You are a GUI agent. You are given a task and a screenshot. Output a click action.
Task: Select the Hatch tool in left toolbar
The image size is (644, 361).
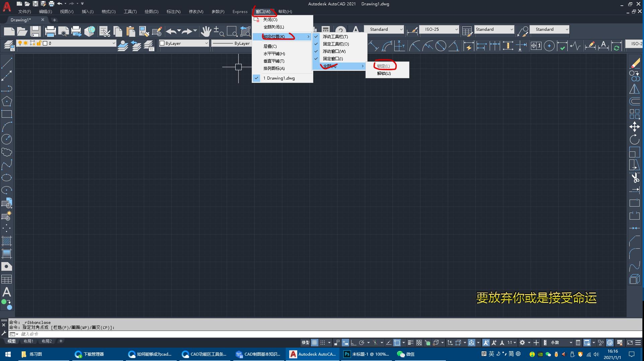[7, 241]
